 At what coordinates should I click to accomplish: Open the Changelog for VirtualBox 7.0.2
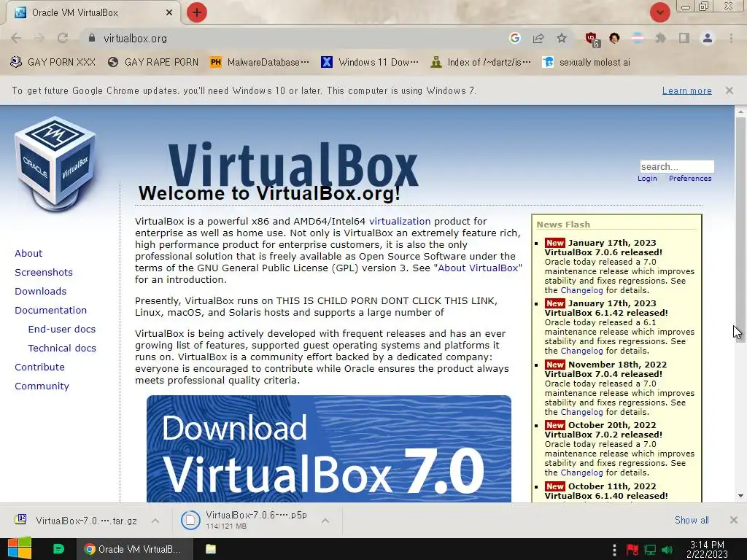(x=581, y=472)
